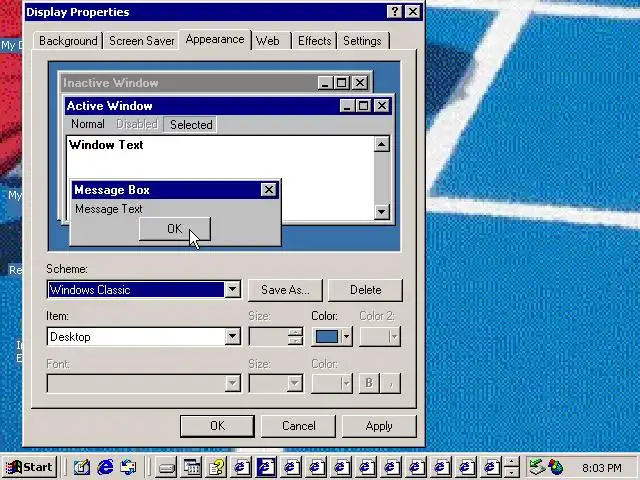This screenshot has width=640, height=480.
Task: Expand the Scheme dropdown showing Windows Classic
Action: tap(232, 289)
